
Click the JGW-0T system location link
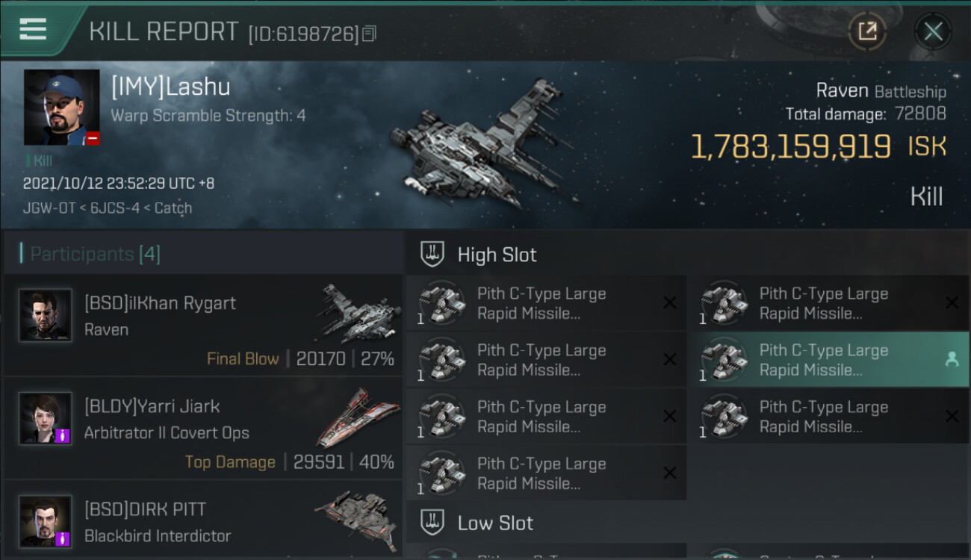(49, 208)
